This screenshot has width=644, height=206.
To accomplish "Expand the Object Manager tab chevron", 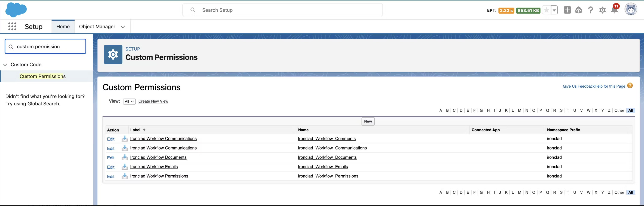I will tap(123, 27).
